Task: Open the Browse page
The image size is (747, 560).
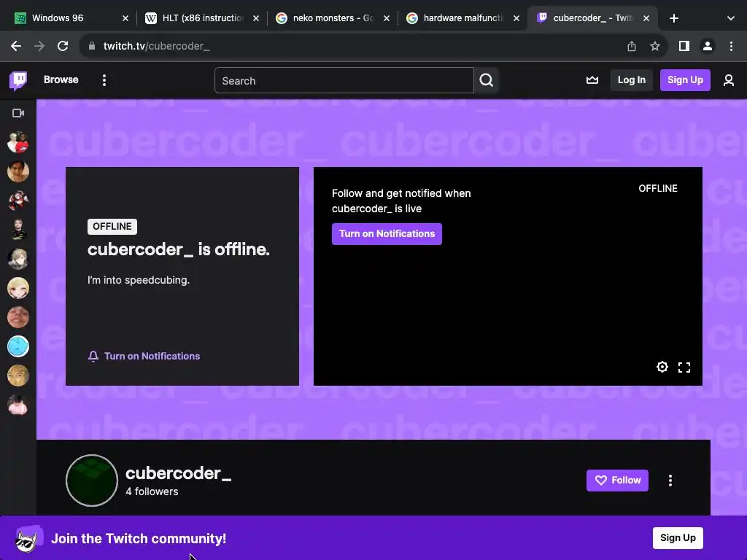Action: [x=61, y=79]
